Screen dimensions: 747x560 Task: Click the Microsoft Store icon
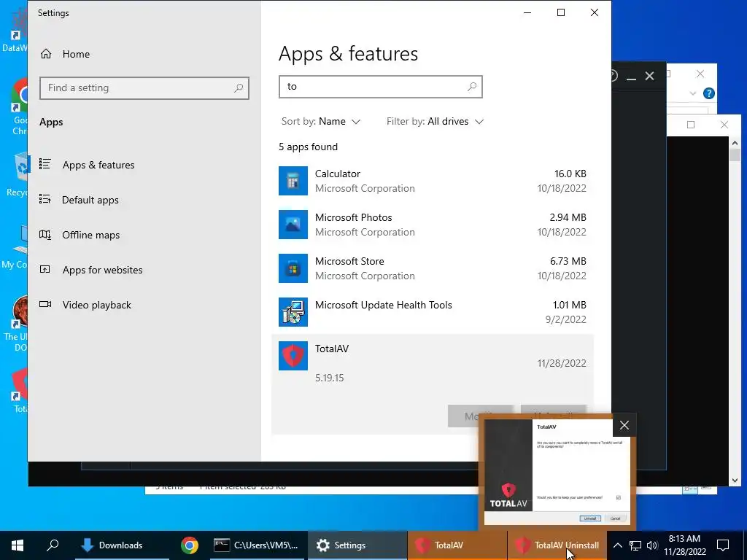click(x=293, y=268)
